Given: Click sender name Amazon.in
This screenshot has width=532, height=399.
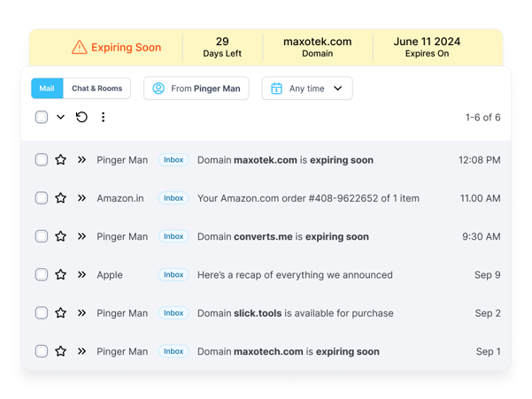Looking at the screenshot, I should 120,198.
